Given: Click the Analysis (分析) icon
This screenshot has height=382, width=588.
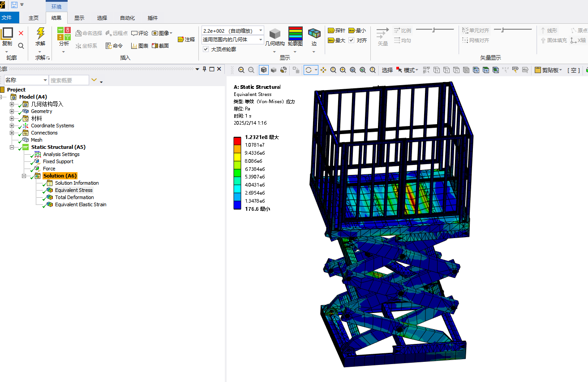Looking at the screenshot, I should (x=64, y=33).
